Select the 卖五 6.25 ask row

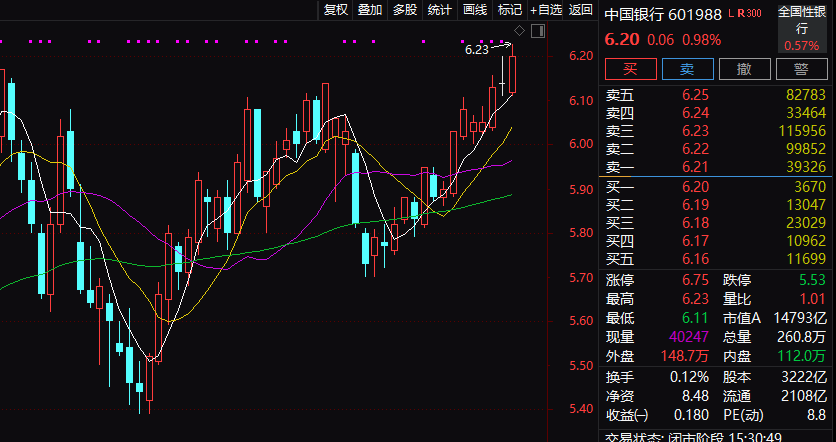point(716,95)
